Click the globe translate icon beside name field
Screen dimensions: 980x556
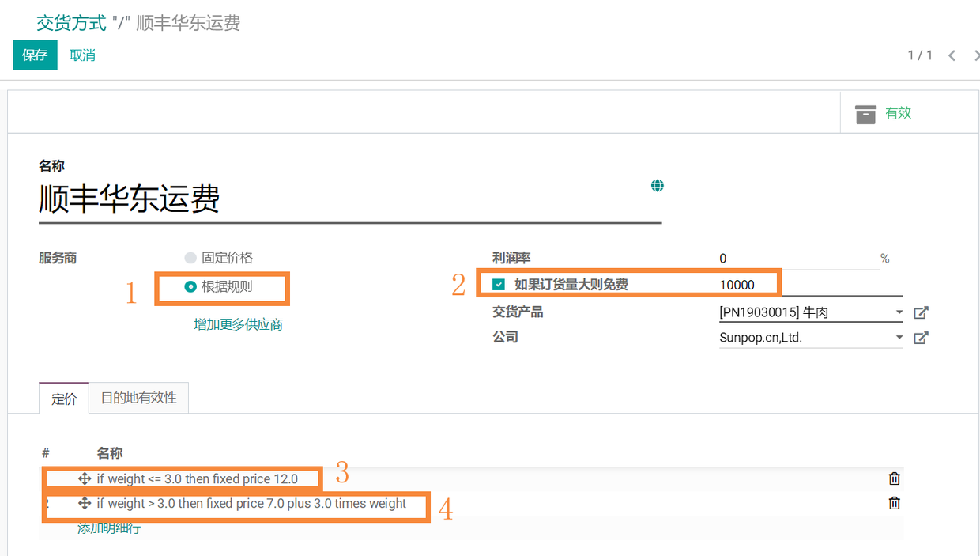pos(658,186)
